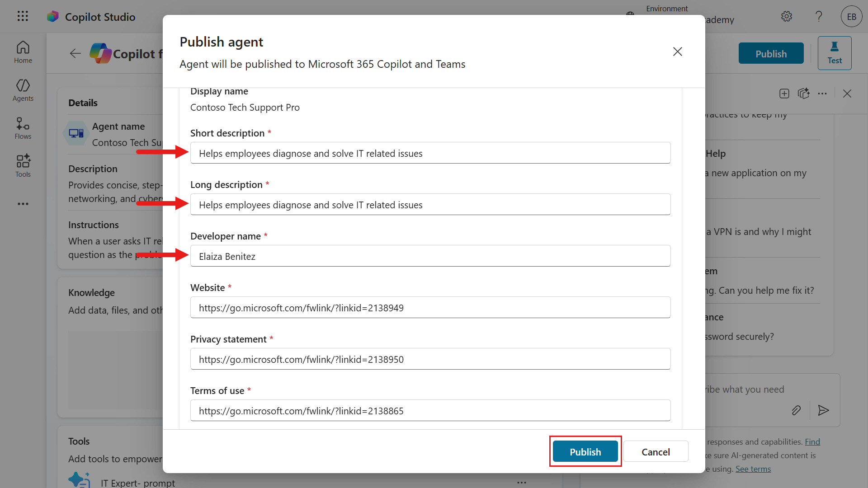Click the send message arrow icon
Screen dimensions: 868x488
[x=823, y=410]
